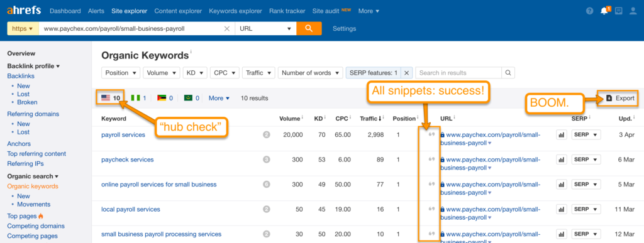The height and width of the screenshot is (243, 644).
Task: Click the Export button
Action: (621, 98)
